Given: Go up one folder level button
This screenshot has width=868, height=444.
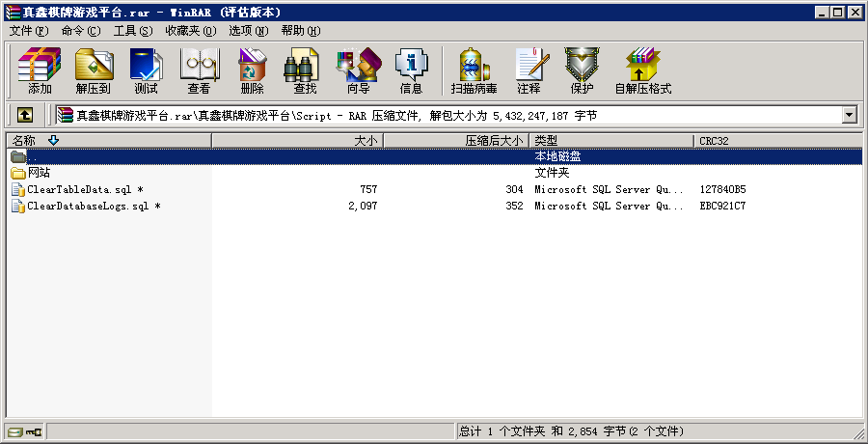Looking at the screenshot, I should pyautogui.click(x=24, y=115).
